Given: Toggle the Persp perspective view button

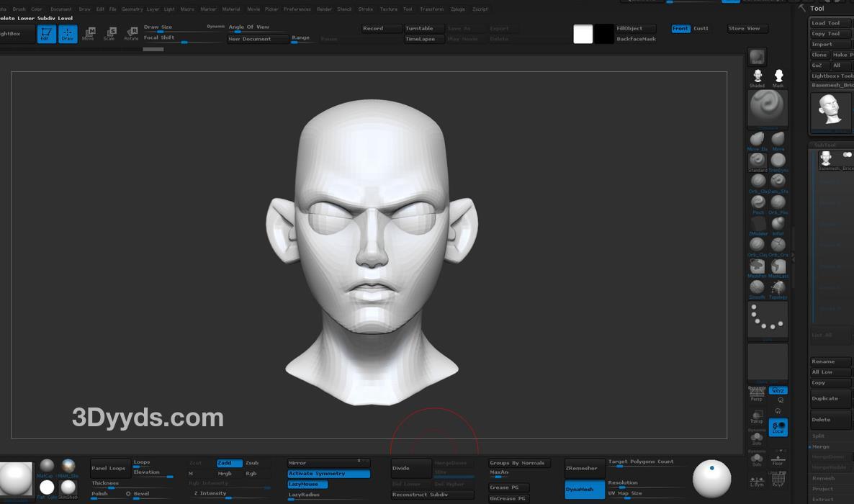Looking at the screenshot, I should click(757, 393).
